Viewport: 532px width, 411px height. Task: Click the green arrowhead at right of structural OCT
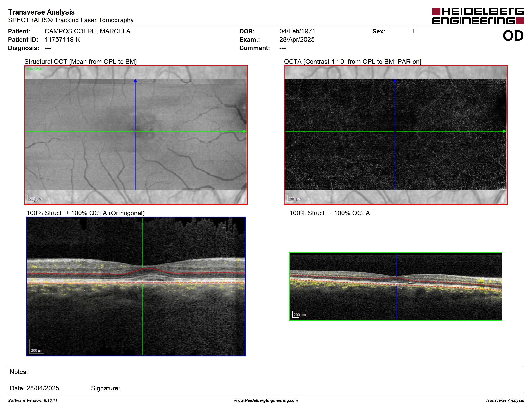coord(245,131)
